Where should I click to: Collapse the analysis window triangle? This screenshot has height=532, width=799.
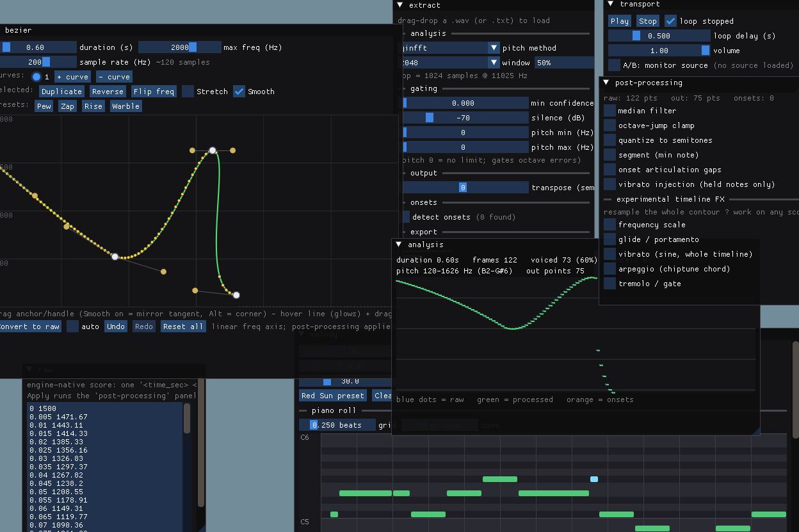(x=399, y=245)
